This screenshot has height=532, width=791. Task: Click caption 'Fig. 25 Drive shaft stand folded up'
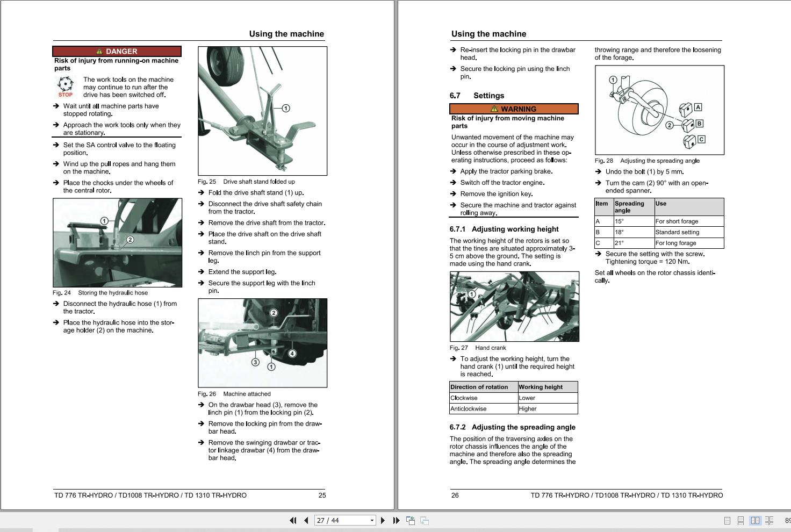click(246, 182)
